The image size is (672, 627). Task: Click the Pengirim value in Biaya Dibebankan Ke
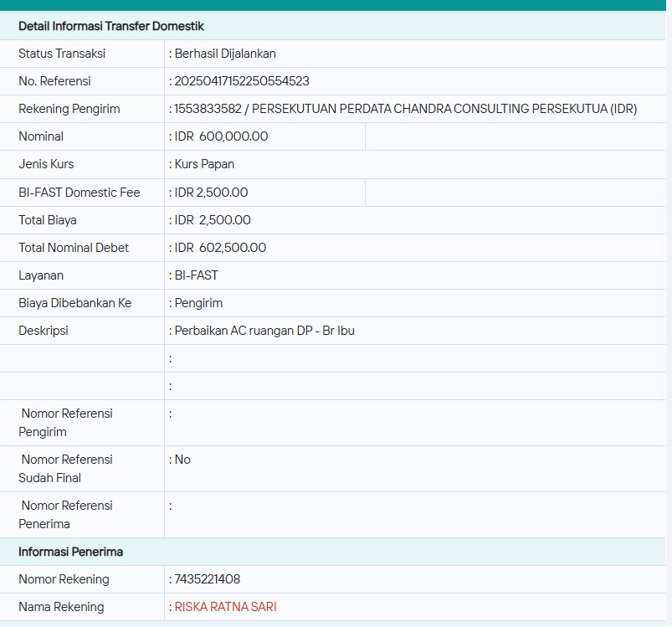[x=198, y=303]
